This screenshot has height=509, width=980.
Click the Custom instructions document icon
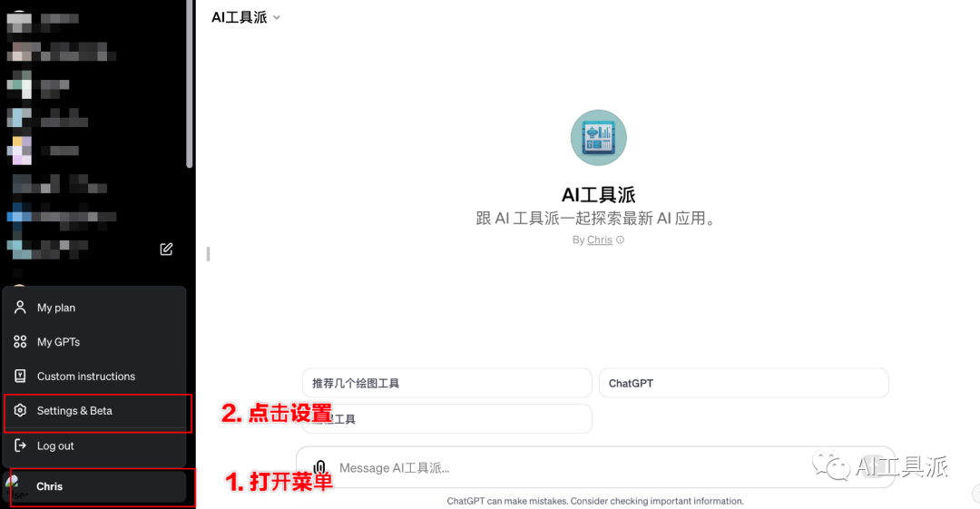20,376
